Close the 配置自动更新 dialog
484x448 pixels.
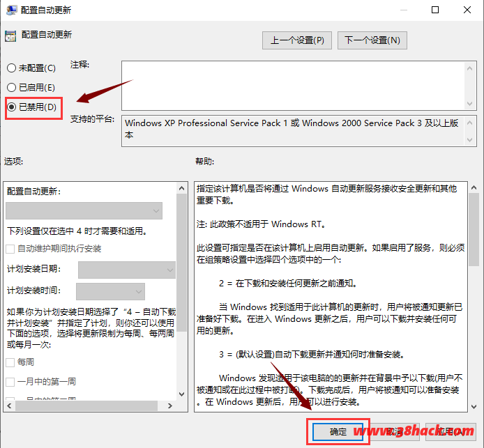tap(467, 10)
